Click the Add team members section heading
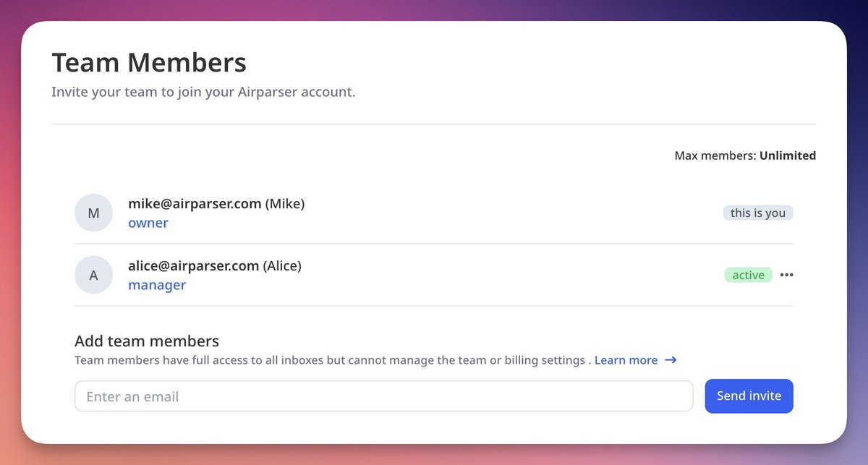This screenshot has width=868, height=465. [147, 341]
